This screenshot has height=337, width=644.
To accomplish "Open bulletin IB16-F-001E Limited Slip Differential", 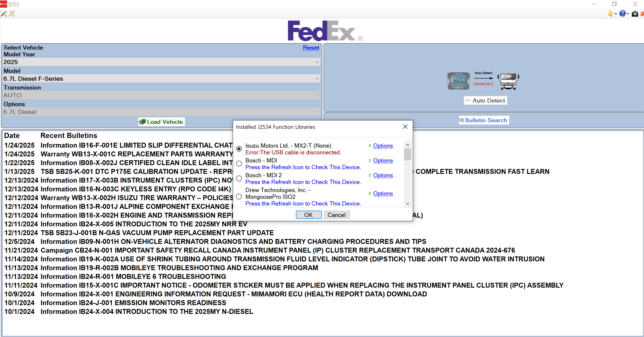I will [x=136, y=145].
